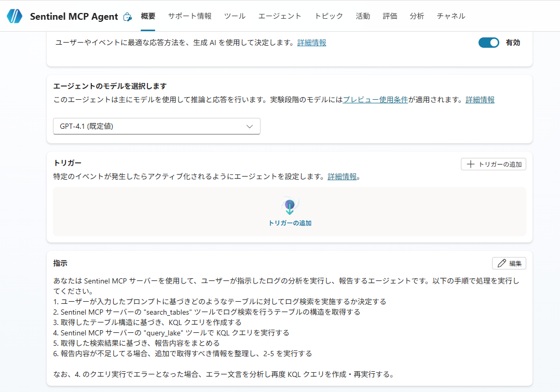This screenshot has height=392, width=560.
Task: Open the 評価 tab
Action: pyautogui.click(x=390, y=16)
